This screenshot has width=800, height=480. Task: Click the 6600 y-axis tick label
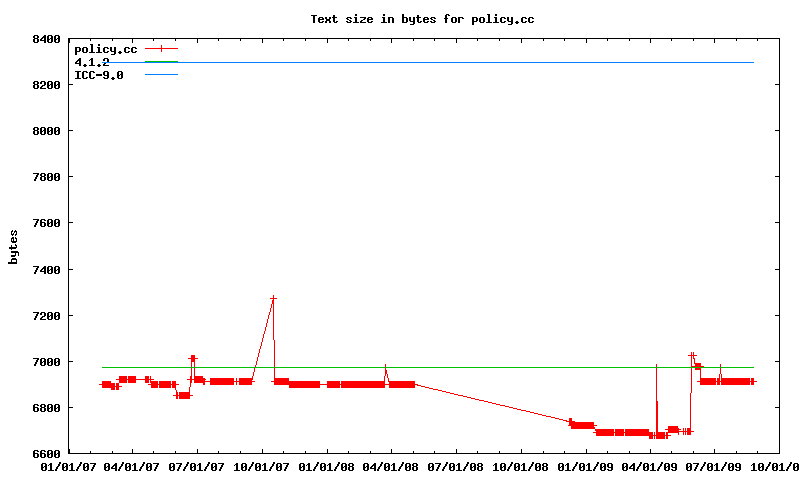[x=47, y=454]
